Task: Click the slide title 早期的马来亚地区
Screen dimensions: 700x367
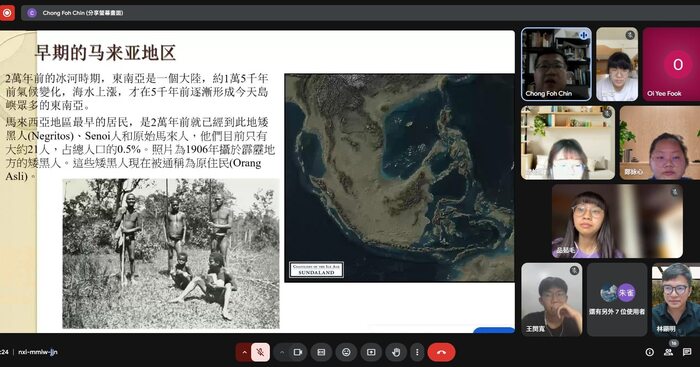Action: (105, 53)
